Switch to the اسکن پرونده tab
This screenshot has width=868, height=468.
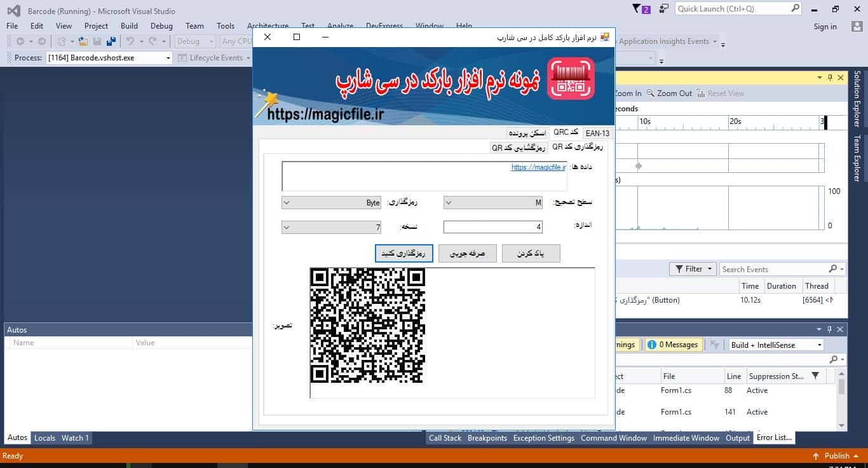(x=526, y=133)
